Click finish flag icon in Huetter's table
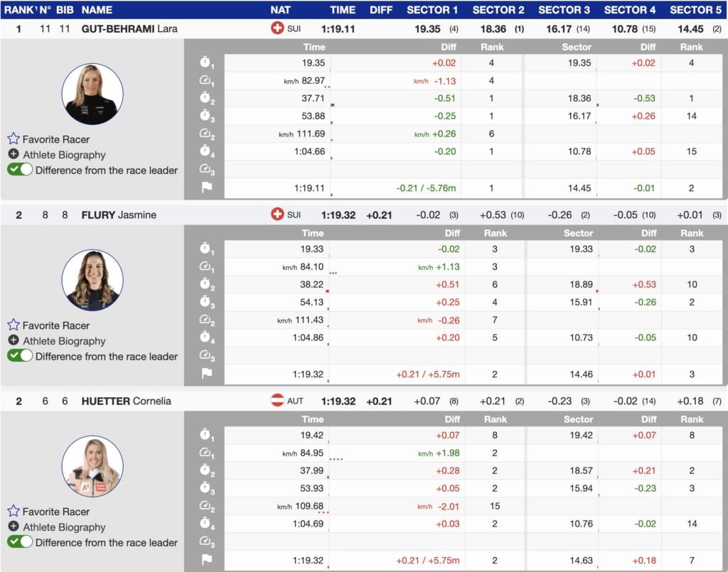This screenshot has width=728, height=572. (206, 561)
